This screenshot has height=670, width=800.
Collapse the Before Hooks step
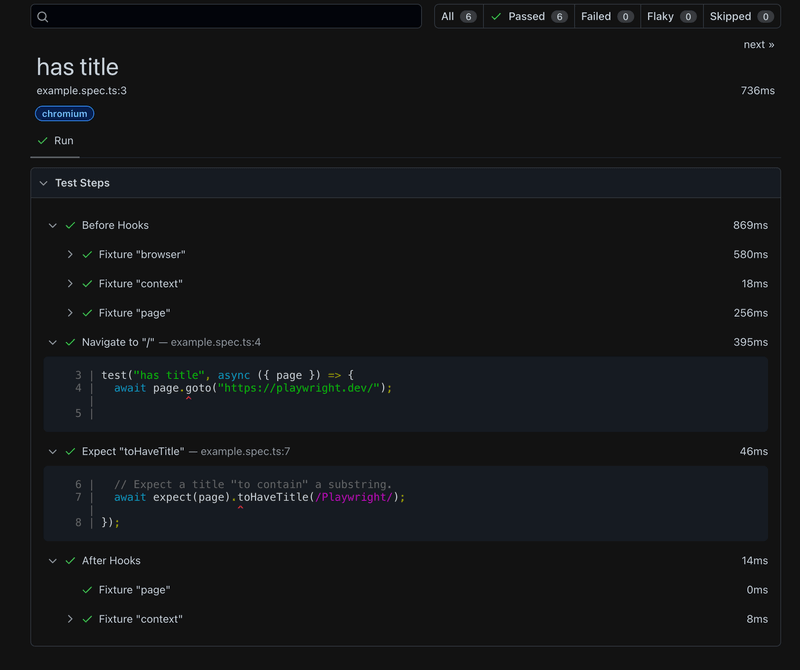coord(53,226)
